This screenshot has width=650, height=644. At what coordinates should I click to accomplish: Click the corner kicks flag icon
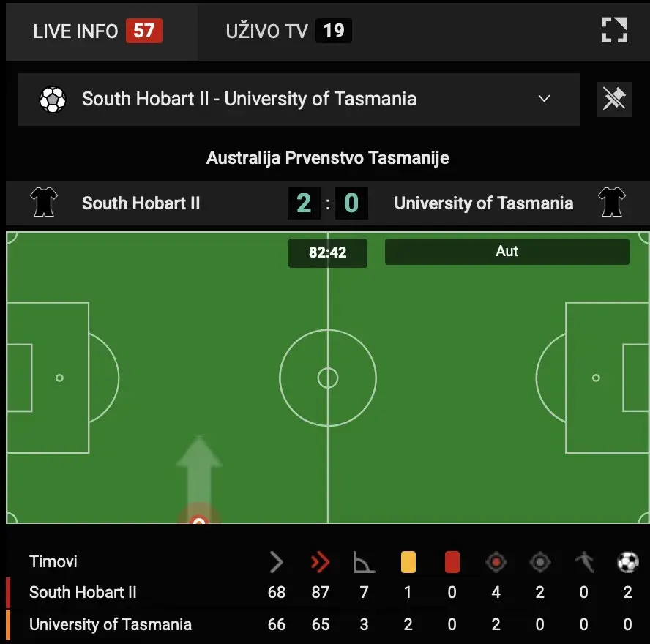pos(364,562)
